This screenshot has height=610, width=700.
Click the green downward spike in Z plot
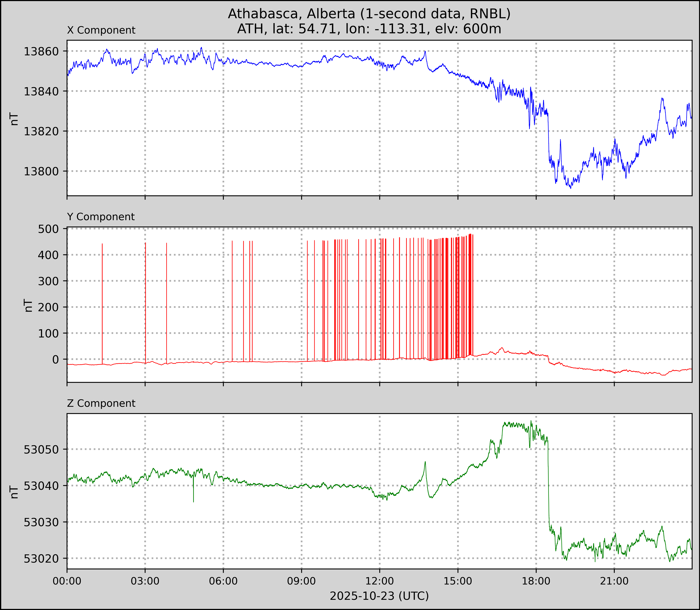coord(193,492)
